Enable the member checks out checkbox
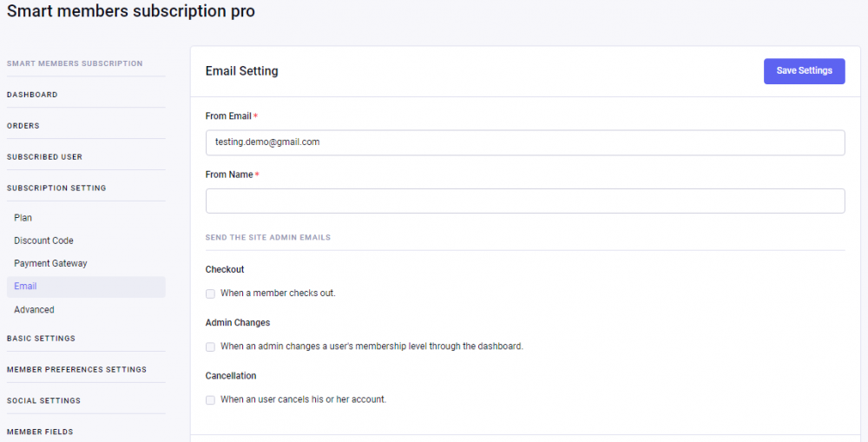The width and height of the screenshot is (868, 442). pos(211,294)
